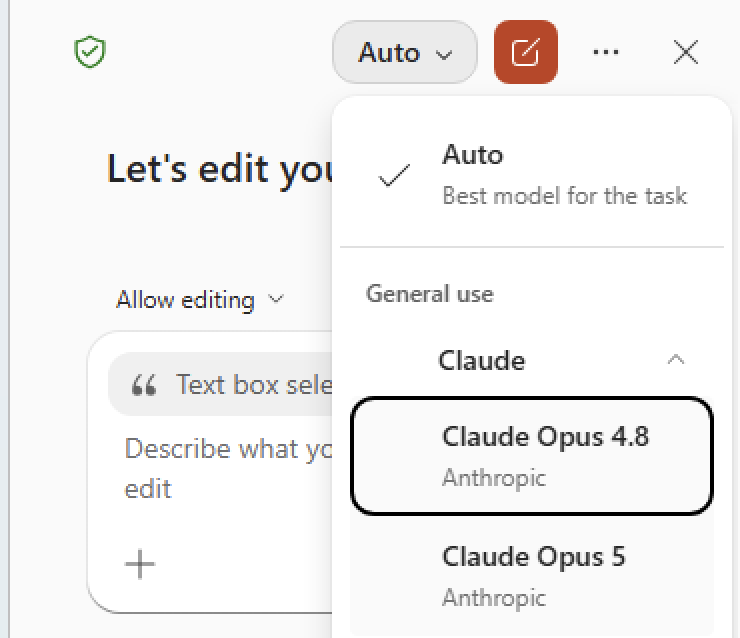
Task: Click the General use section label
Action: pyautogui.click(x=429, y=294)
